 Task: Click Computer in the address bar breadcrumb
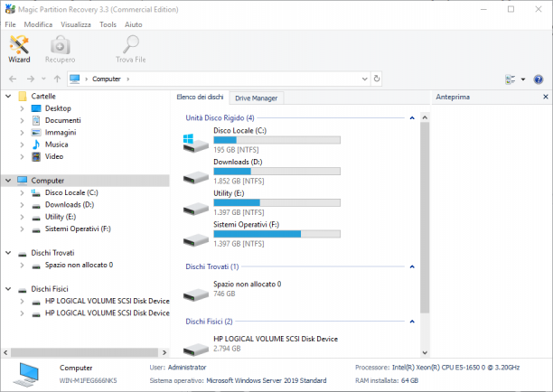click(x=106, y=79)
